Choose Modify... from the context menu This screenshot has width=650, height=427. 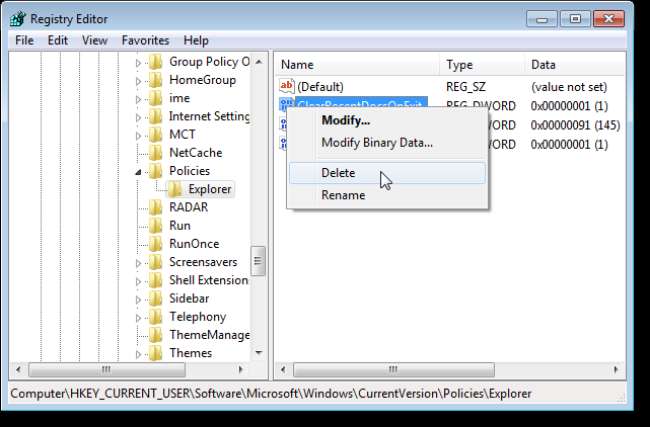tap(387, 121)
